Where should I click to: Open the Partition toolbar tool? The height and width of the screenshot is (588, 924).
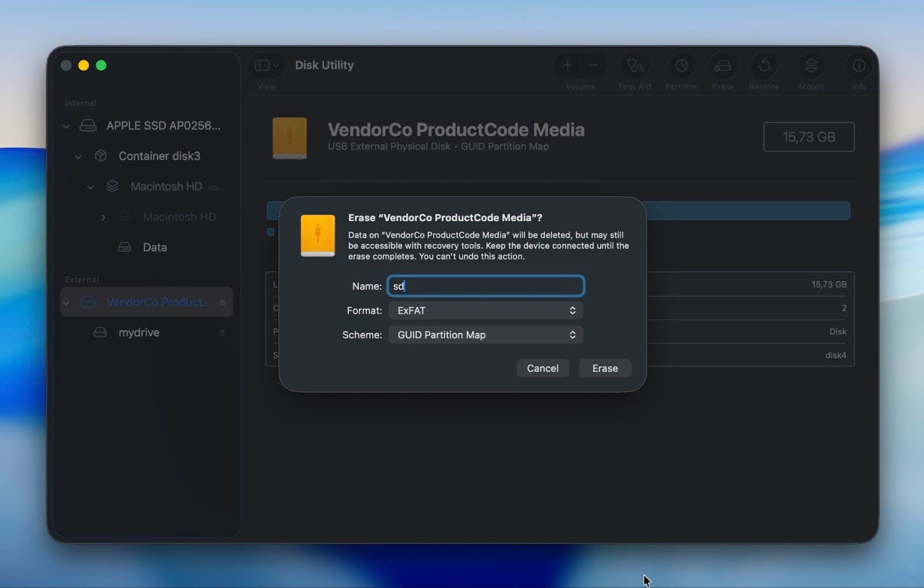pyautogui.click(x=681, y=66)
